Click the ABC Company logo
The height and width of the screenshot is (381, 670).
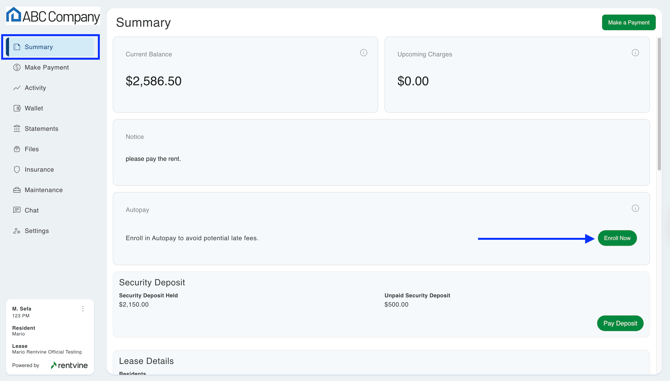coord(53,16)
